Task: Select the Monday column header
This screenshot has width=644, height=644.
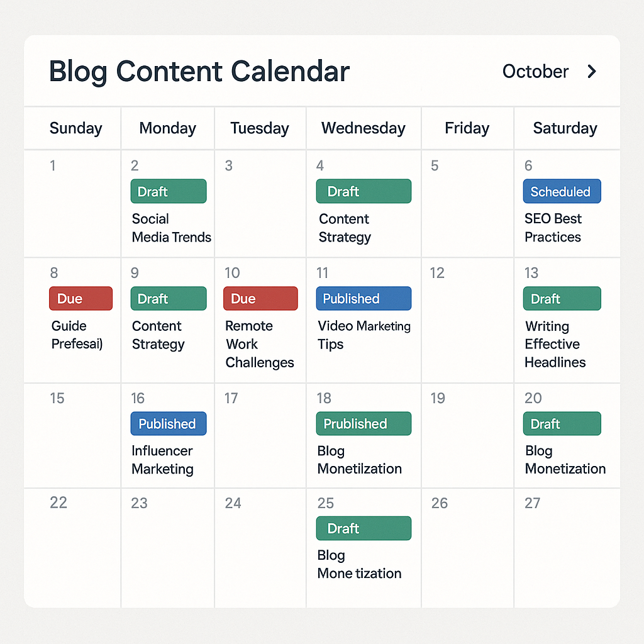Action: pos(167,128)
